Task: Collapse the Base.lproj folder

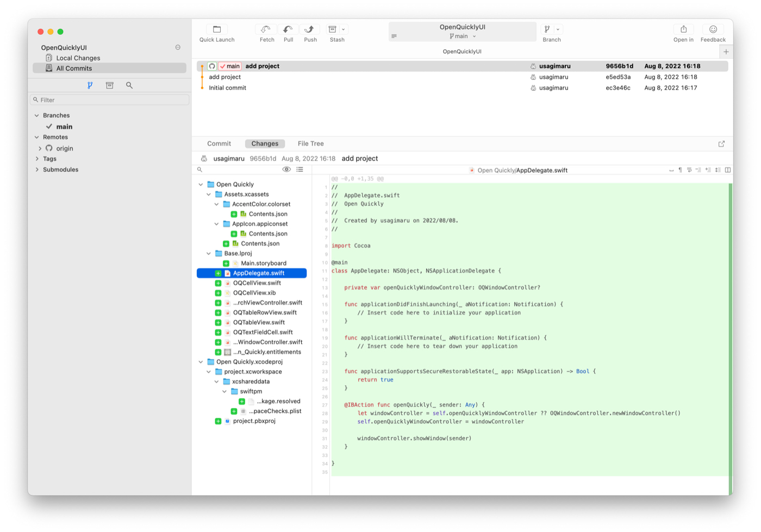Action: click(x=209, y=254)
